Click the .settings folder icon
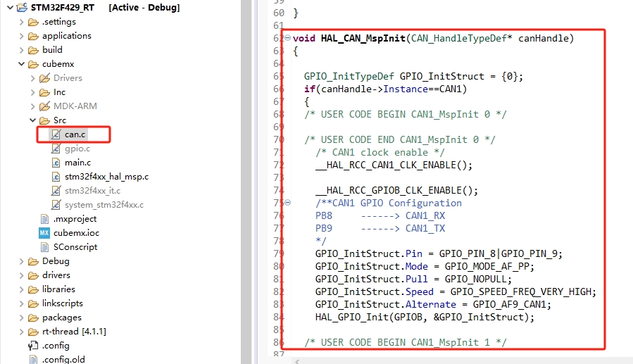Viewport: 633px width, 364px height. pos(33,22)
